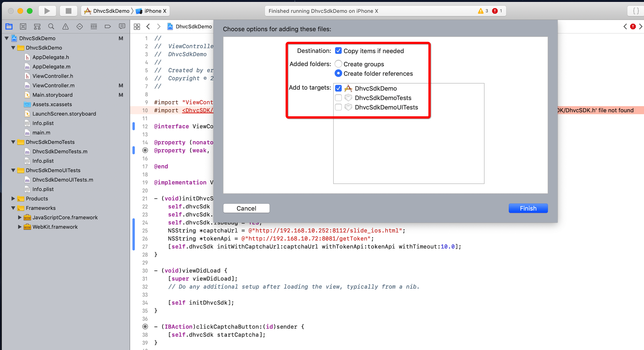Screen dimensions: 644x350
Task: Collapse the DhvcSdkDemoUITests group
Action: point(13,170)
